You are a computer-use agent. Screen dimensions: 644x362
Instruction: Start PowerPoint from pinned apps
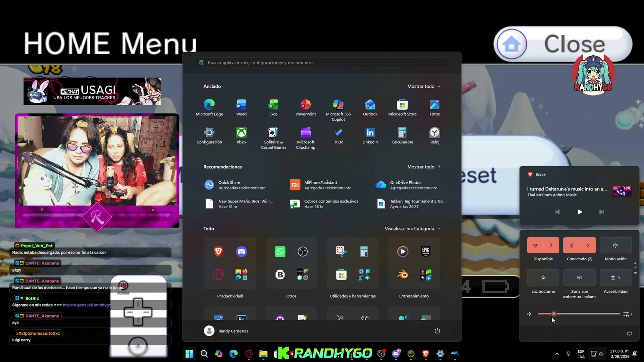tap(306, 108)
